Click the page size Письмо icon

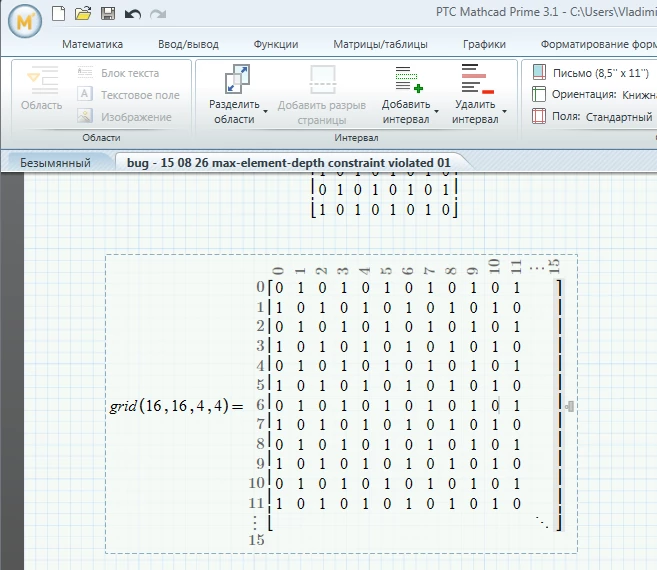click(x=539, y=72)
